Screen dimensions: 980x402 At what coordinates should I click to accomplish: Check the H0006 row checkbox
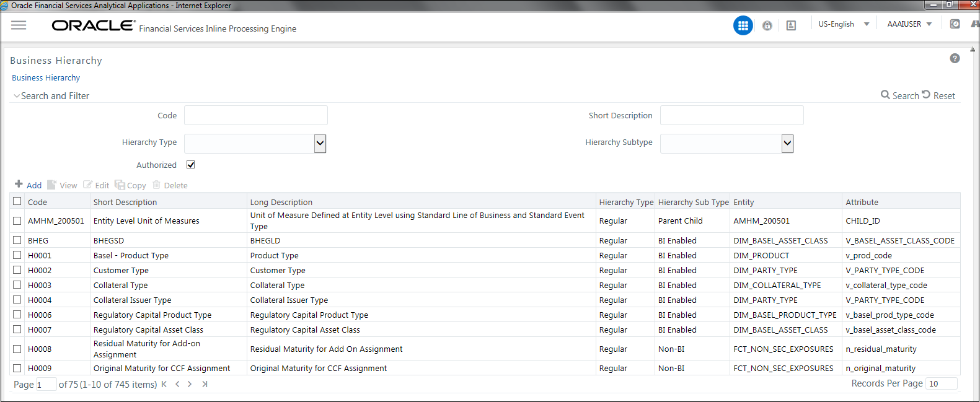click(17, 315)
